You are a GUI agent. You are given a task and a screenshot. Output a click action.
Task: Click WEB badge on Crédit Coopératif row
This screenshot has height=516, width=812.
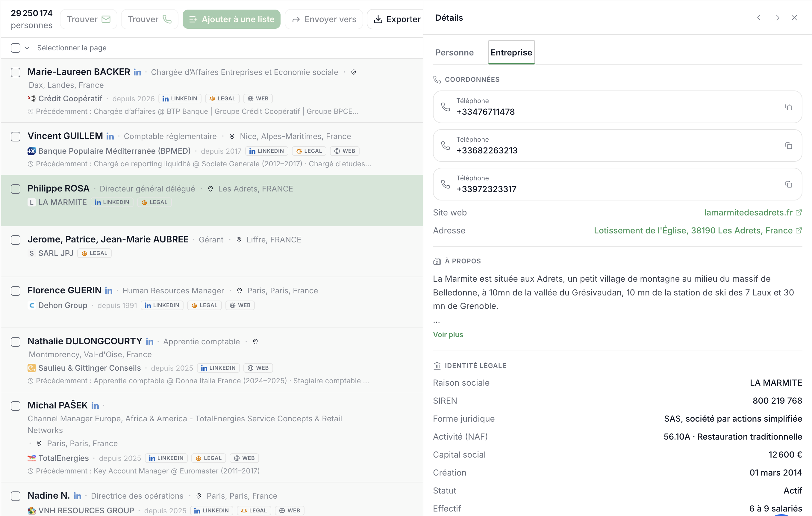point(258,99)
